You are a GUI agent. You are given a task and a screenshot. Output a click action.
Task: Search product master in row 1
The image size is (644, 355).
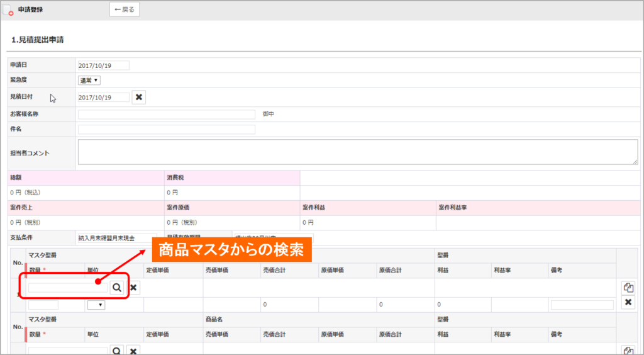pos(117,288)
